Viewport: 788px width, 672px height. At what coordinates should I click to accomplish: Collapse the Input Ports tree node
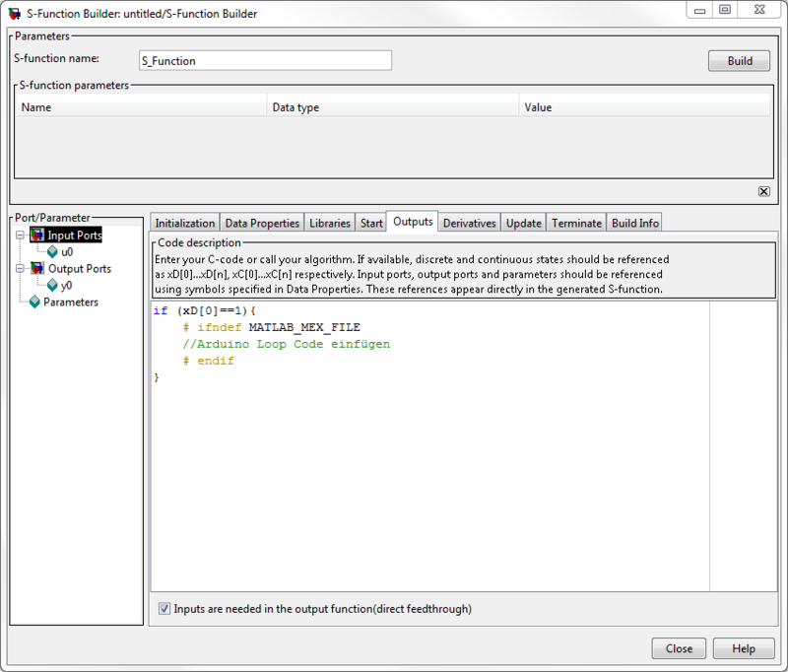pyautogui.click(x=21, y=235)
